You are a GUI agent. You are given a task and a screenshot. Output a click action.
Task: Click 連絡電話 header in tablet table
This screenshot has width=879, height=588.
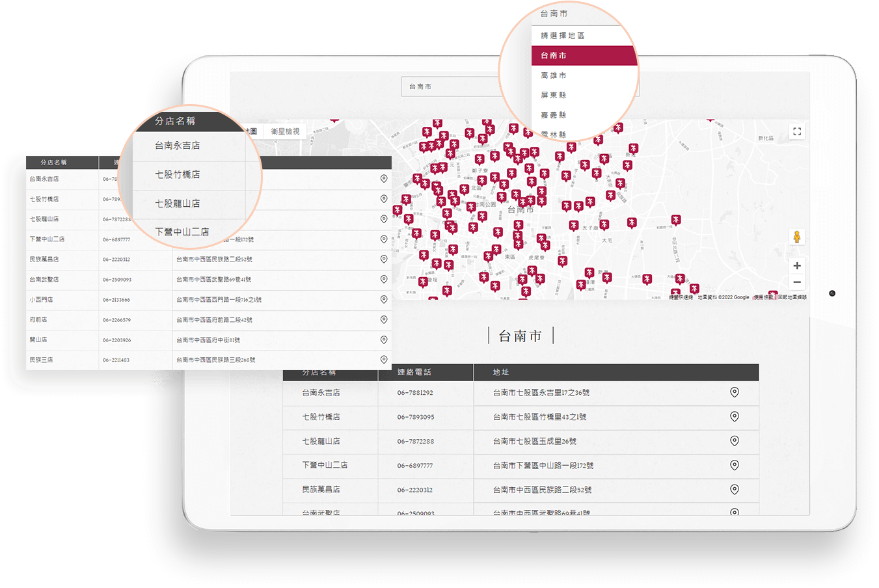(x=414, y=372)
